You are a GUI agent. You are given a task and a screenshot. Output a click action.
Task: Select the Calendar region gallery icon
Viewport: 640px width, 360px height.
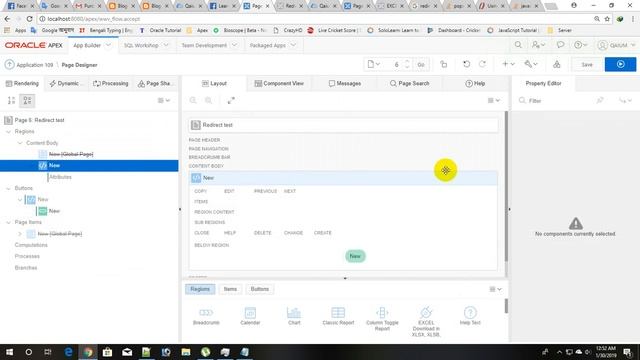tap(250, 316)
